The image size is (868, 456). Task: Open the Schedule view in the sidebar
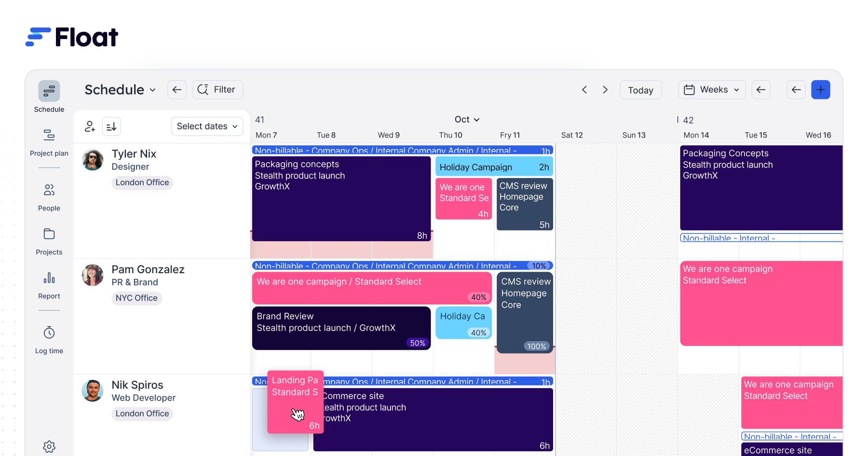(49, 97)
